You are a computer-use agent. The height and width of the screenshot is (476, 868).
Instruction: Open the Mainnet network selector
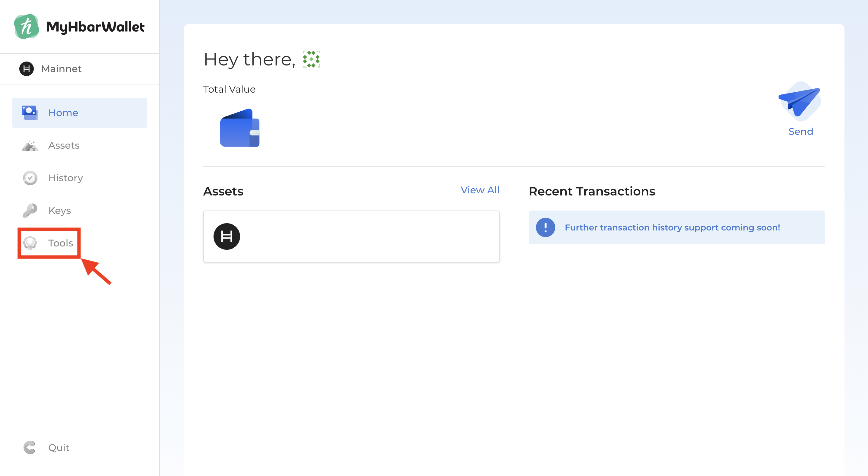(61, 69)
